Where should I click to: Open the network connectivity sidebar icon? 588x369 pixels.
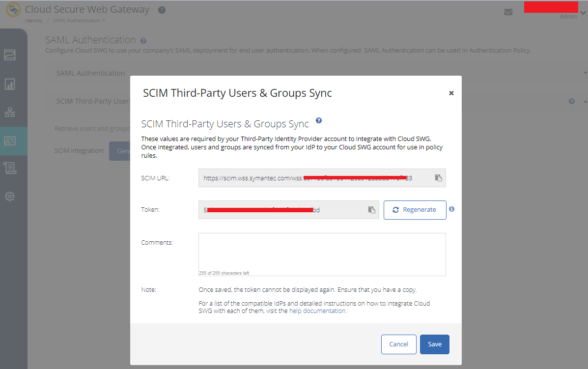click(10, 112)
